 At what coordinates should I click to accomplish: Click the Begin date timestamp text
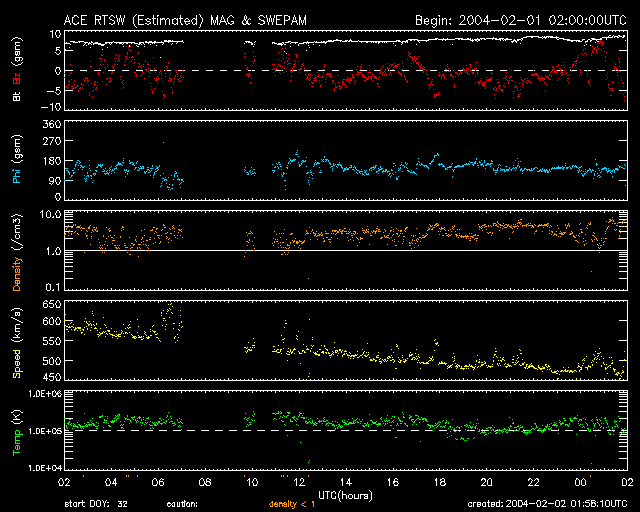(521, 20)
